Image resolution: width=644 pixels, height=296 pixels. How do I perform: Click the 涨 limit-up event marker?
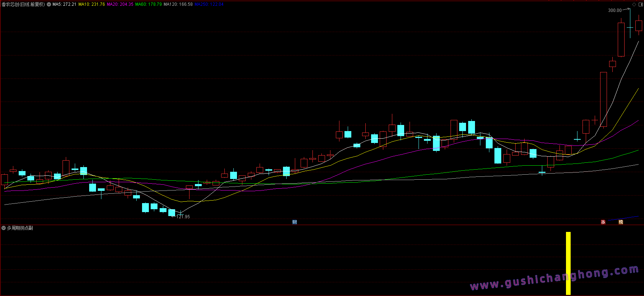(603, 222)
